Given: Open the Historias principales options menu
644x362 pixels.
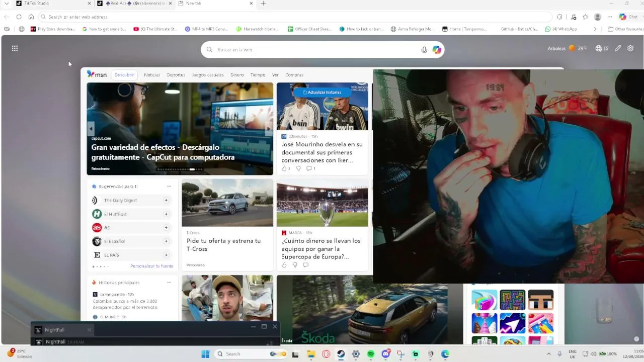Looking at the screenshot, I should (169, 282).
